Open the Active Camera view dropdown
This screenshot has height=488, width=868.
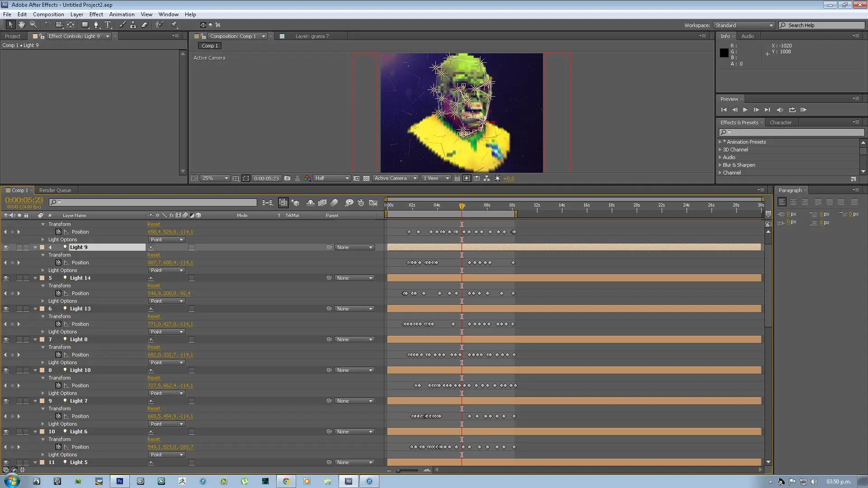[x=395, y=178]
